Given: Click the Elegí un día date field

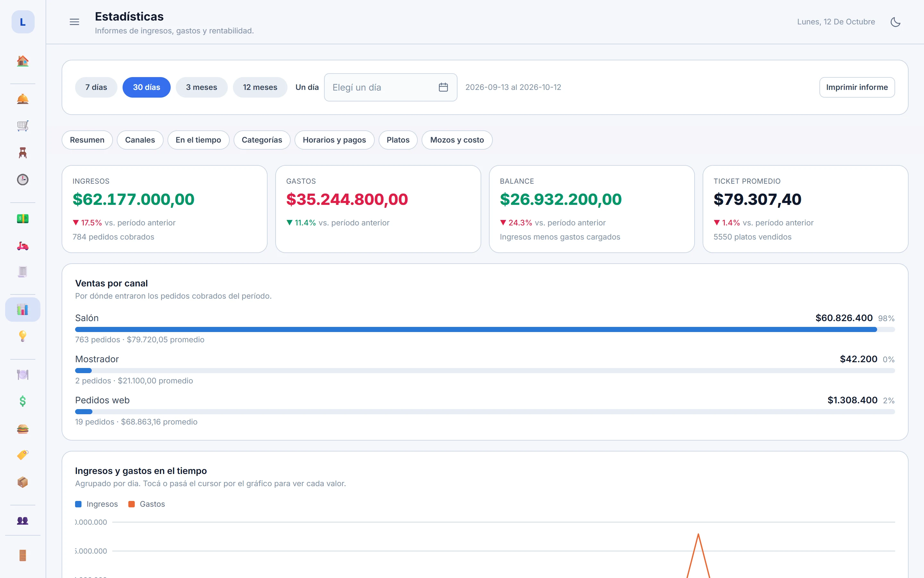Looking at the screenshot, I should pyautogui.click(x=390, y=87).
